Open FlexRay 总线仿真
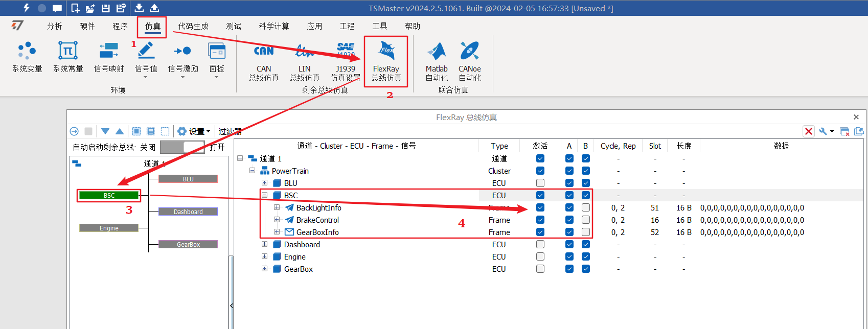This screenshot has width=868, height=329. click(386, 61)
